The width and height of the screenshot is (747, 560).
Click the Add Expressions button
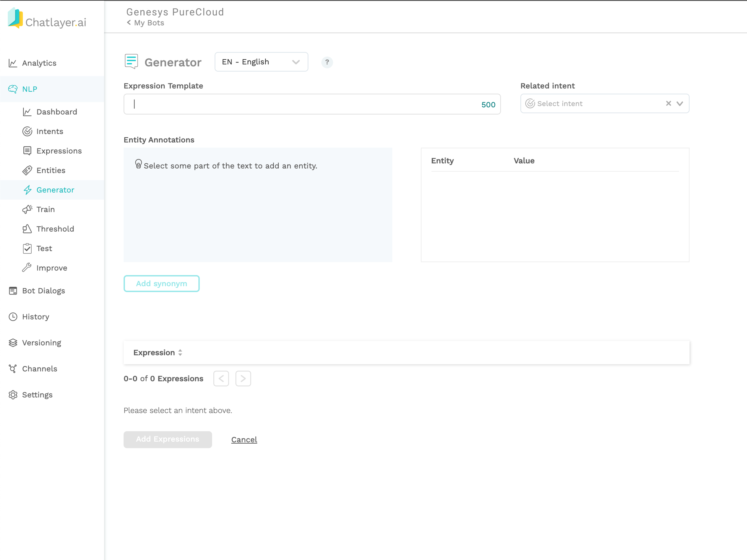168,439
